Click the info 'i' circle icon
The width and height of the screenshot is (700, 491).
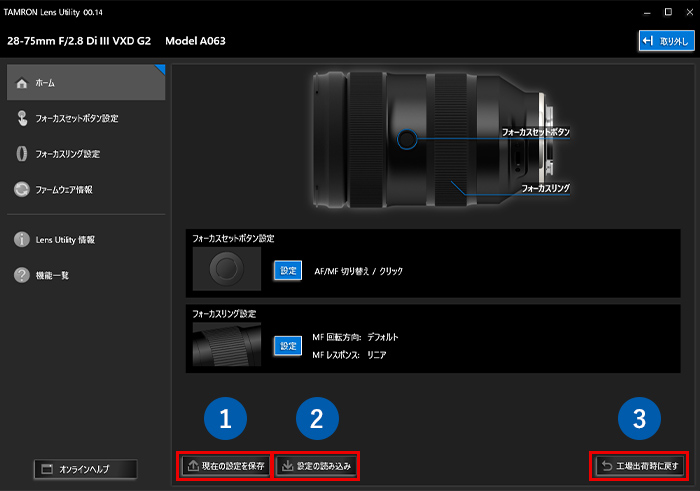click(x=21, y=239)
